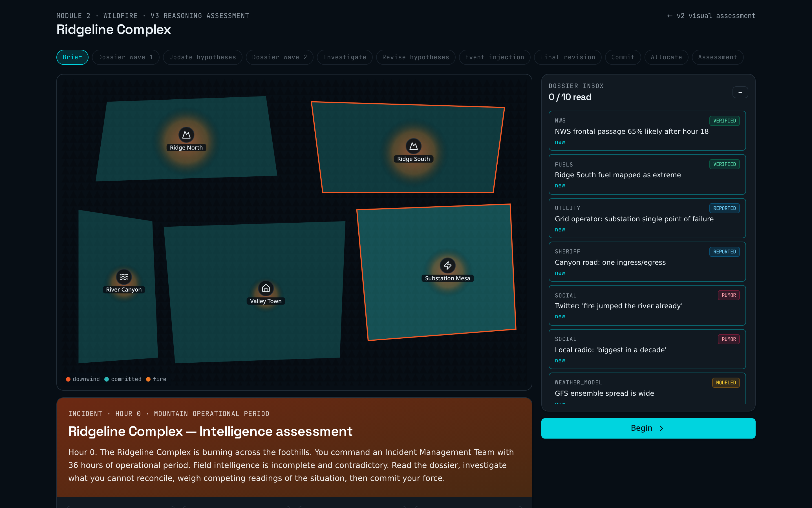
Task: Open Twitter fire jumped the river card
Action: [x=647, y=305]
